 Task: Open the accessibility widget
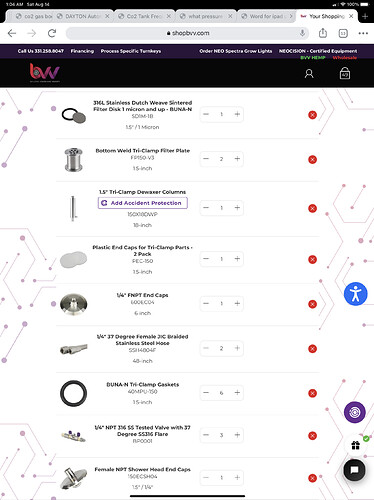coord(356,294)
